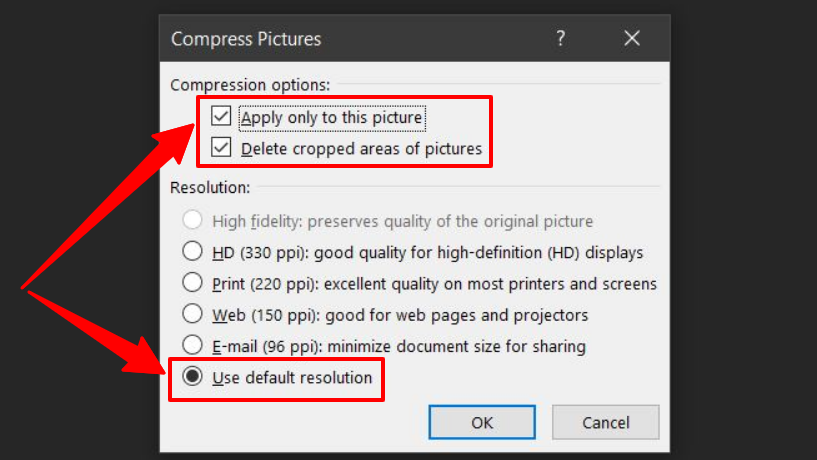Select the Use default resolution radio button
This screenshot has width=817, height=460.
193,378
